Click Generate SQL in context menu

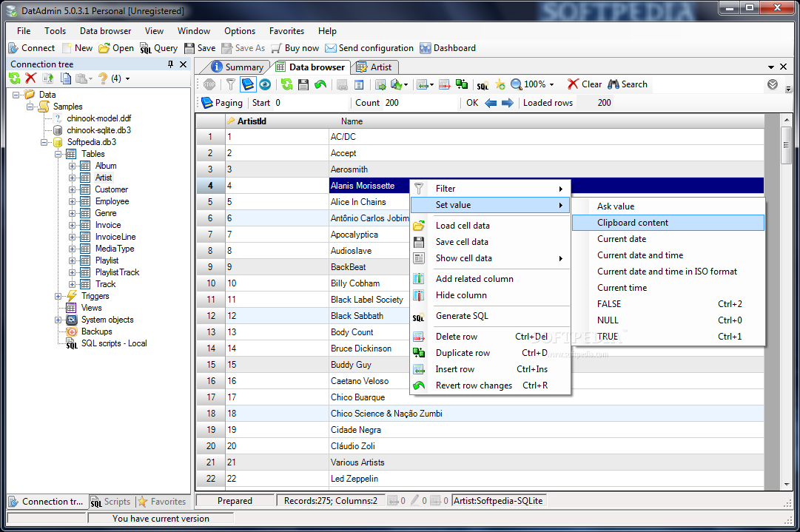point(490,316)
